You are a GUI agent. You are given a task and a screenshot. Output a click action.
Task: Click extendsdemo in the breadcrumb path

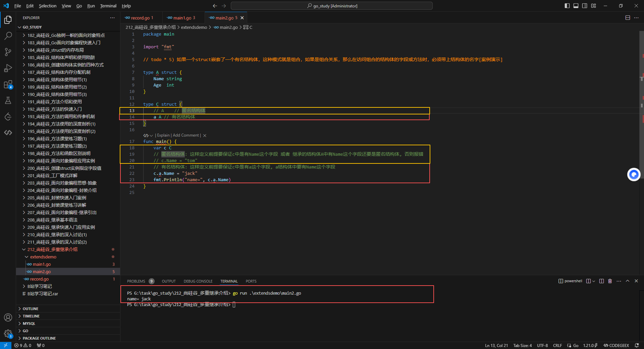tap(194, 27)
